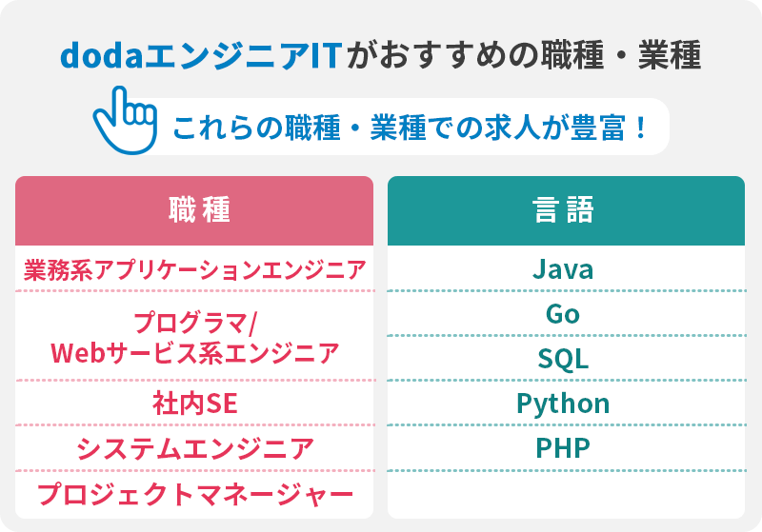
Task: Click 業務系アプリケーションエンジニア row
Action: tap(194, 269)
